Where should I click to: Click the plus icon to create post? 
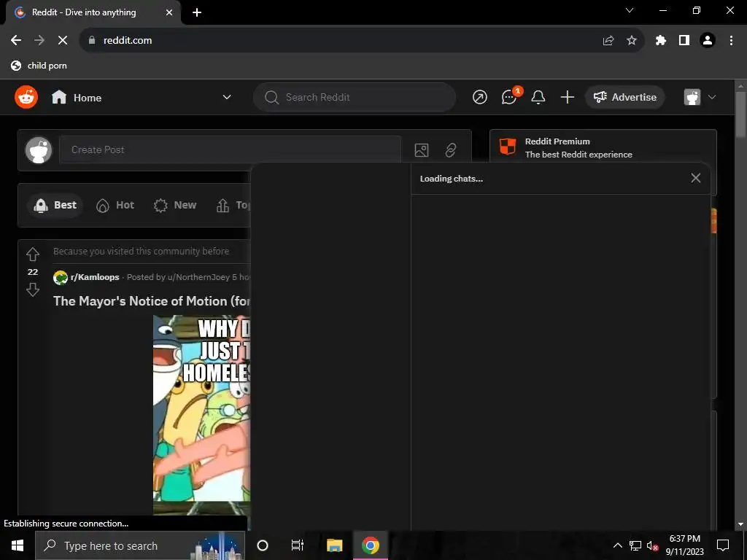coord(567,97)
